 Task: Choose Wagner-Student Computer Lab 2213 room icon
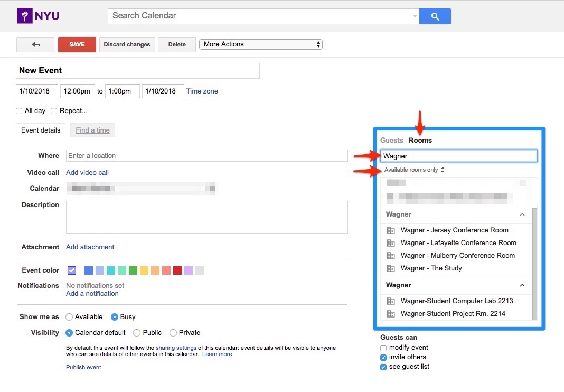(391, 301)
